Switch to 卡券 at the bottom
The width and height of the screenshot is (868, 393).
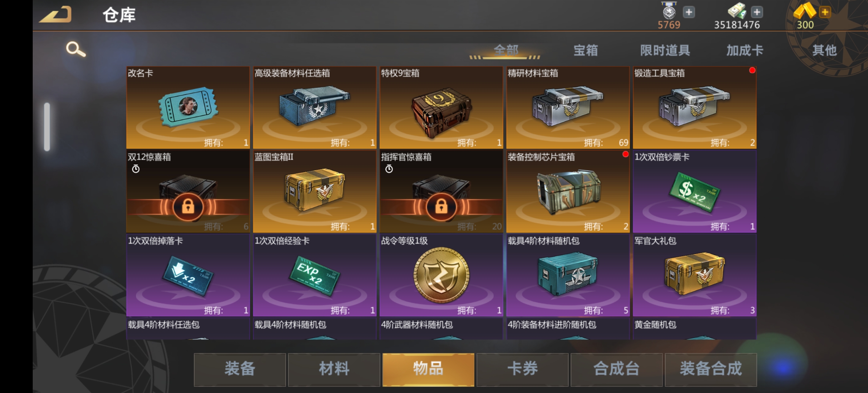[x=522, y=369]
